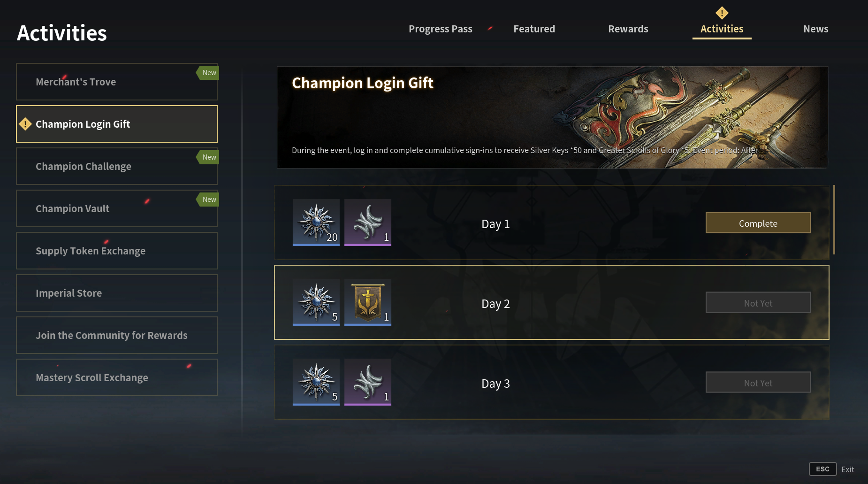The image size is (868, 484).
Task: Open the Progress Pass tab
Action: [x=440, y=29]
